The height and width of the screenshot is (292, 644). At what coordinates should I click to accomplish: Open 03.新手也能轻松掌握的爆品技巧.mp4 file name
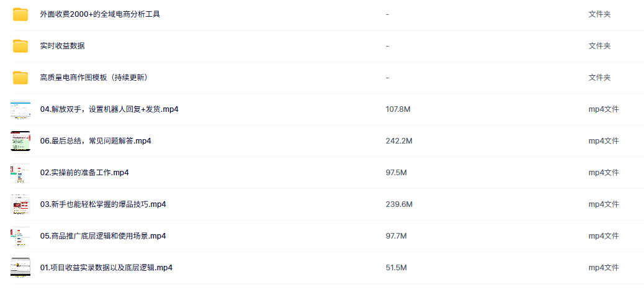point(103,204)
